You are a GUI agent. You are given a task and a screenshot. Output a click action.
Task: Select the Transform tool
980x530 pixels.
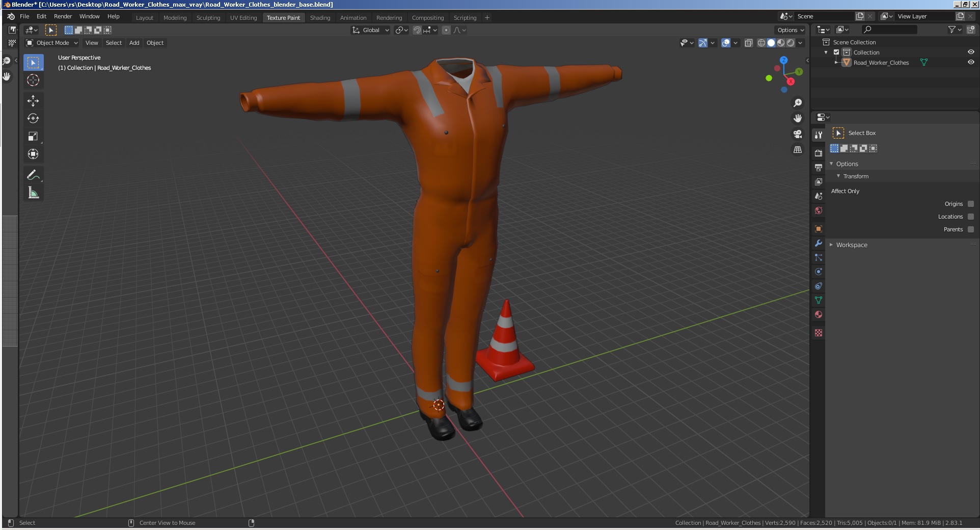click(33, 154)
